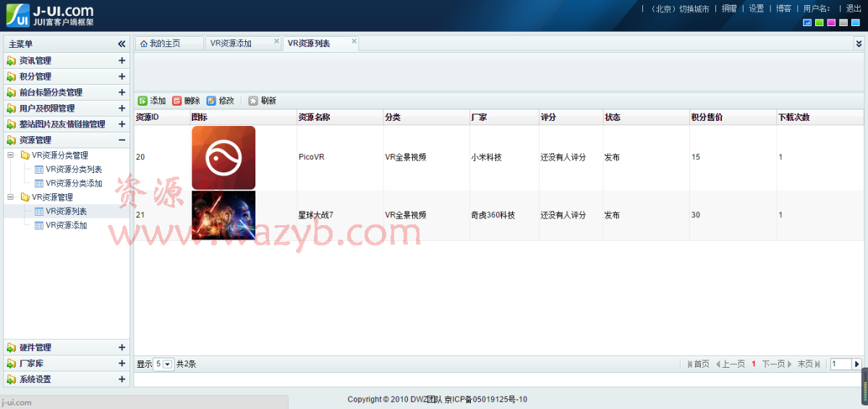Click the 用户及权限管理 menu icon
This screenshot has height=409, width=868.
coord(11,109)
